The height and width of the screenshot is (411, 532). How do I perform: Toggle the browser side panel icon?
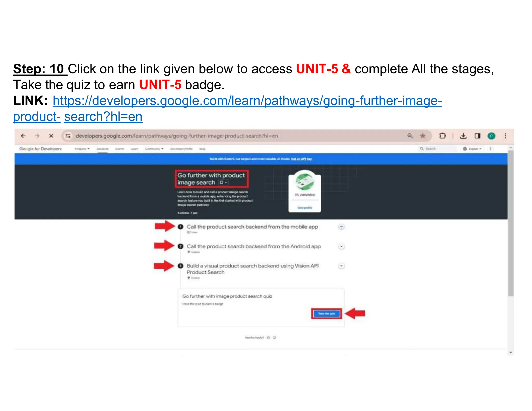coord(477,136)
